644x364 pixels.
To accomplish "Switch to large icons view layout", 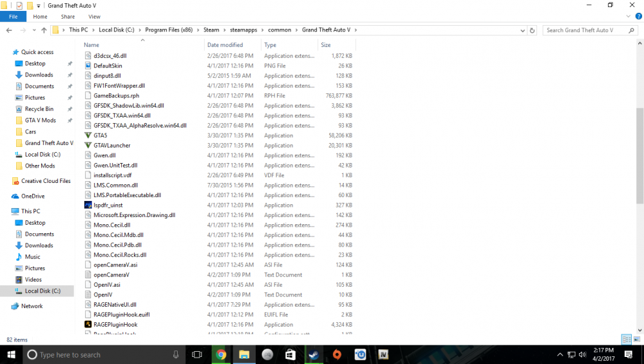I will (x=637, y=340).
